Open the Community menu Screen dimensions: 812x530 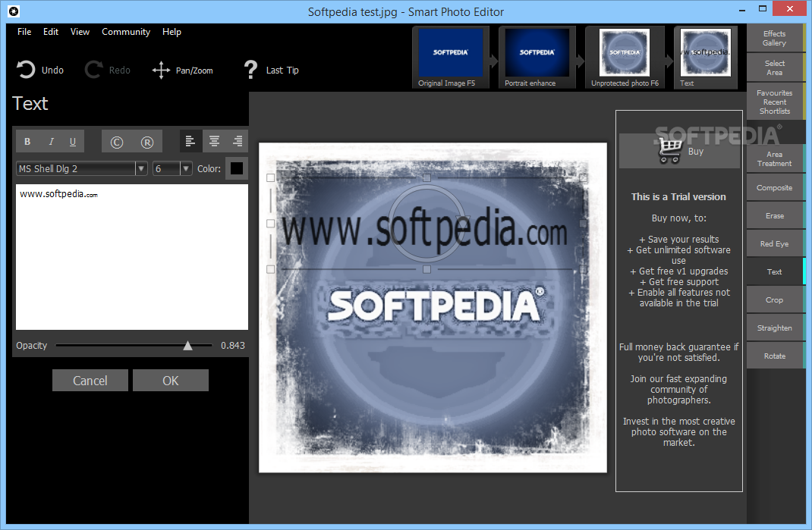tap(126, 32)
